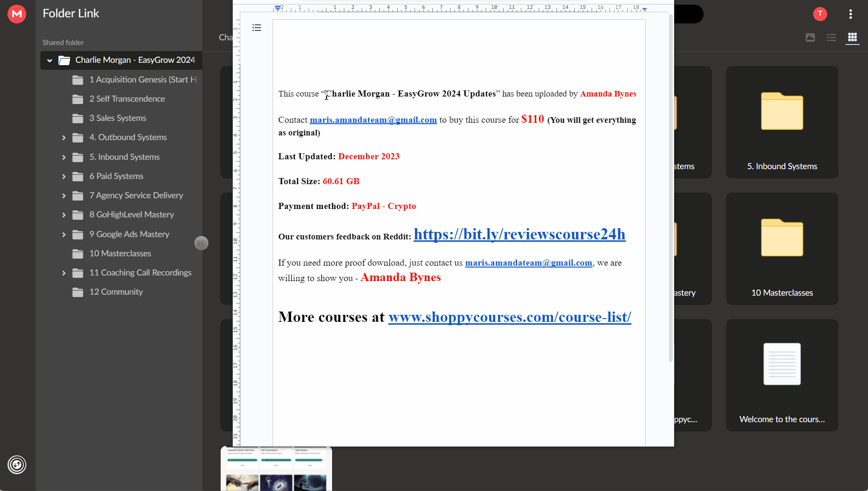Open the 10 Masterclasses folder tile
The width and height of the screenshot is (868, 491).
[782, 249]
